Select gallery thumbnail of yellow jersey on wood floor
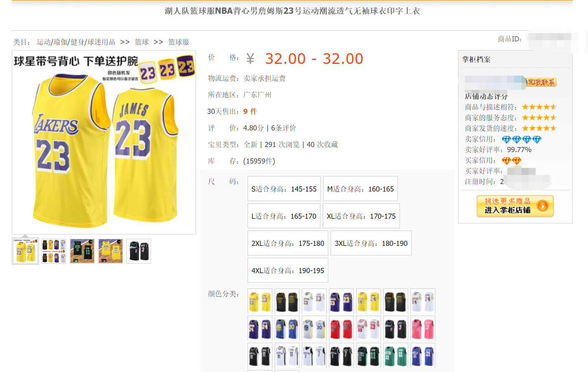 [110, 251]
